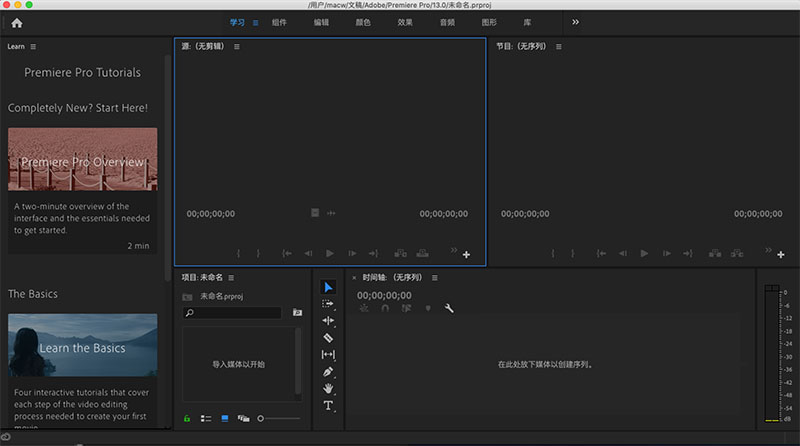Expand Program monitor transport overflow chevron
The width and height of the screenshot is (800, 446).
click(768, 250)
